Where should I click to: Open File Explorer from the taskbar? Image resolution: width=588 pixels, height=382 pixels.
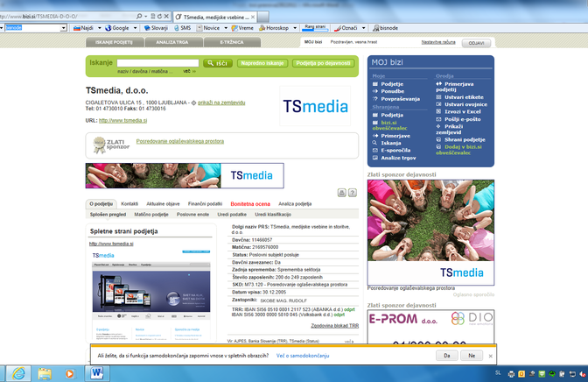pos(45,373)
